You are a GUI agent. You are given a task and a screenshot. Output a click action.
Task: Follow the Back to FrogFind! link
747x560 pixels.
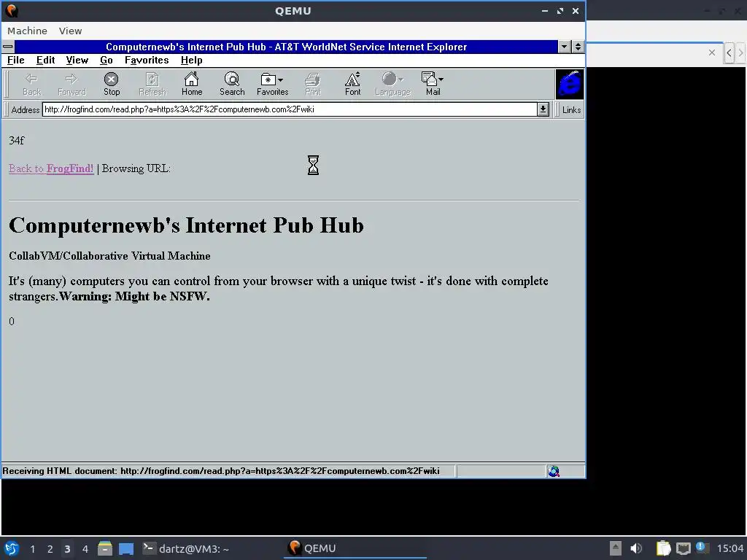pyautogui.click(x=51, y=168)
